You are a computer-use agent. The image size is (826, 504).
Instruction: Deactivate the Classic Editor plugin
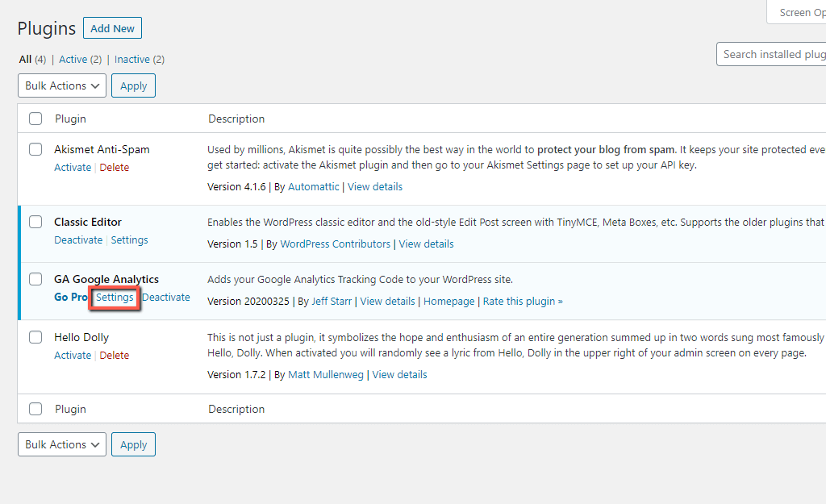pyautogui.click(x=78, y=240)
